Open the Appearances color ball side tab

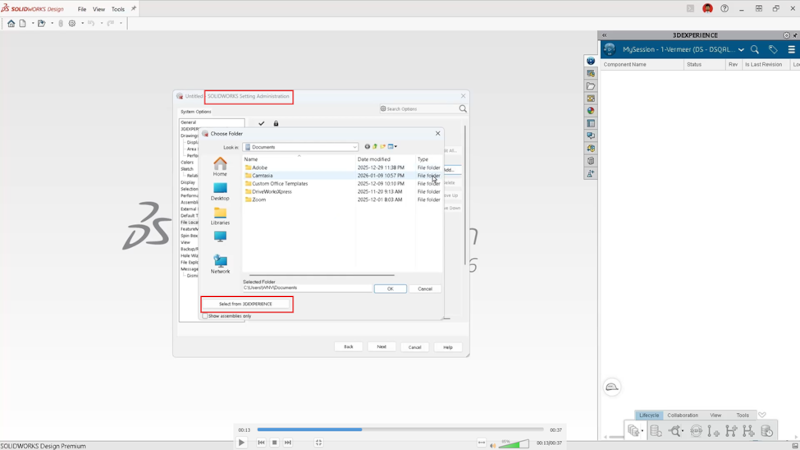[x=590, y=111]
